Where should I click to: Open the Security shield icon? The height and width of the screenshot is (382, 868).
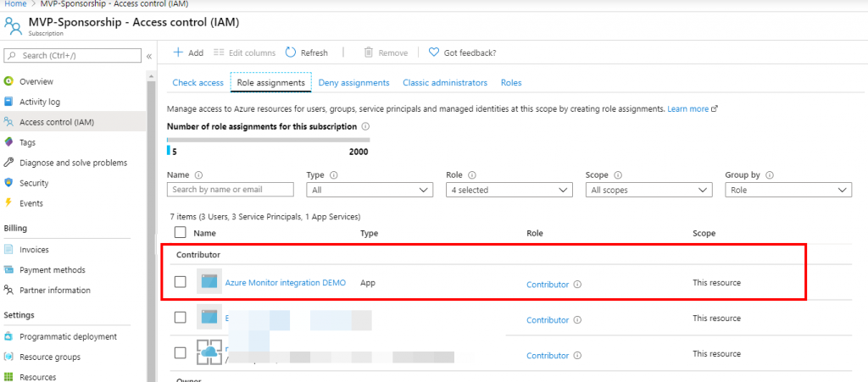[8, 183]
